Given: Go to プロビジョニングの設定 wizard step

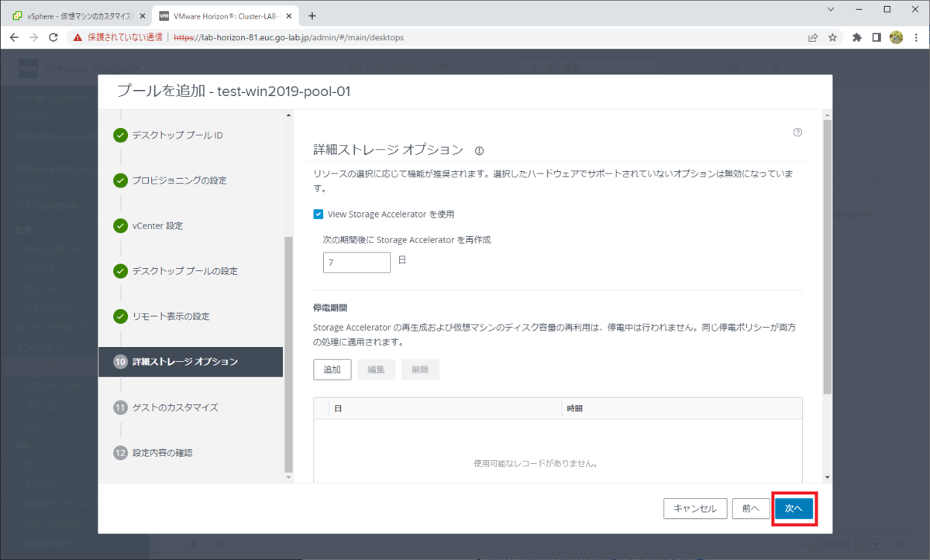Looking at the screenshot, I should pyautogui.click(x=179, y=180).
